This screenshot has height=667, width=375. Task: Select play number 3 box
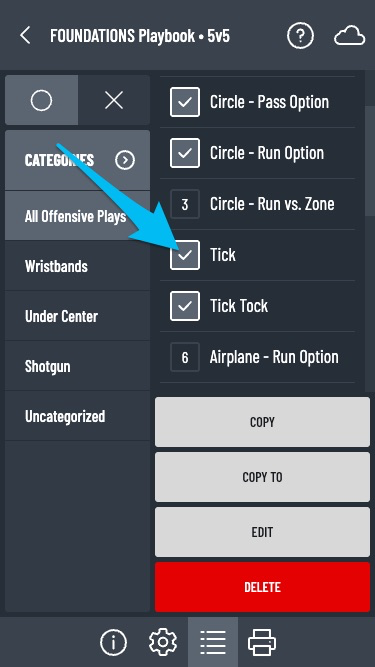point(185,204)
